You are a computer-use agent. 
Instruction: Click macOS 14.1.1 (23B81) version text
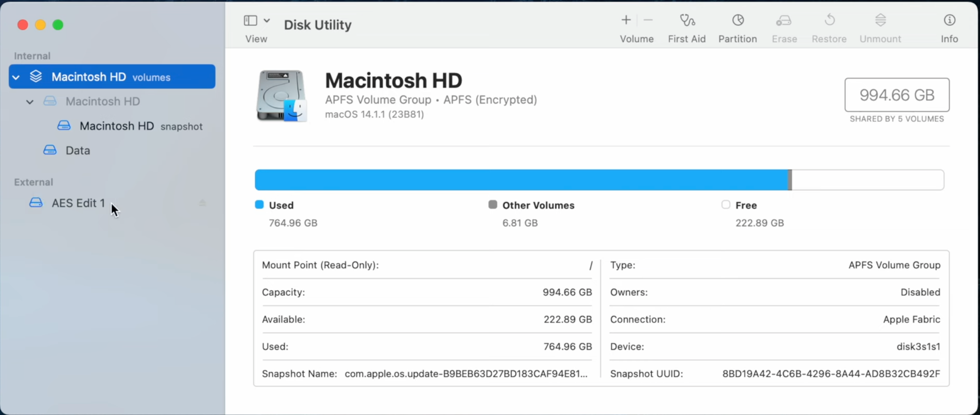374,114
